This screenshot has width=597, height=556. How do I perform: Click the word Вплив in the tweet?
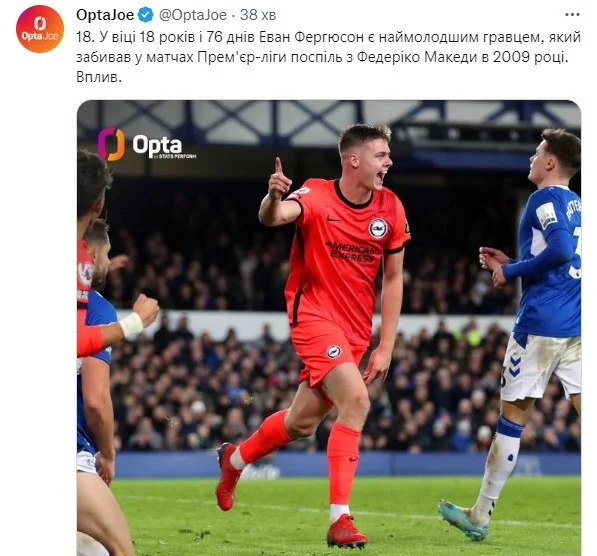99,77
